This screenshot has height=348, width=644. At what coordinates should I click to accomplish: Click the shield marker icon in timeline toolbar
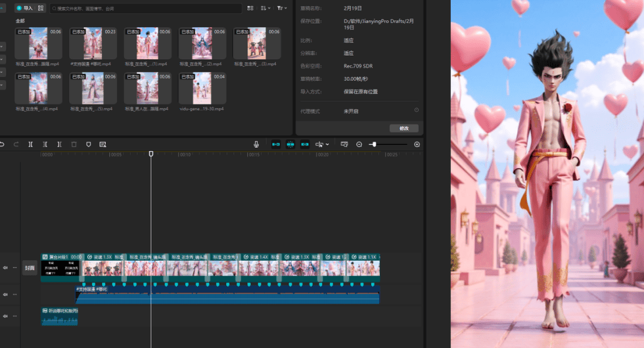click(x=88, y=144)
